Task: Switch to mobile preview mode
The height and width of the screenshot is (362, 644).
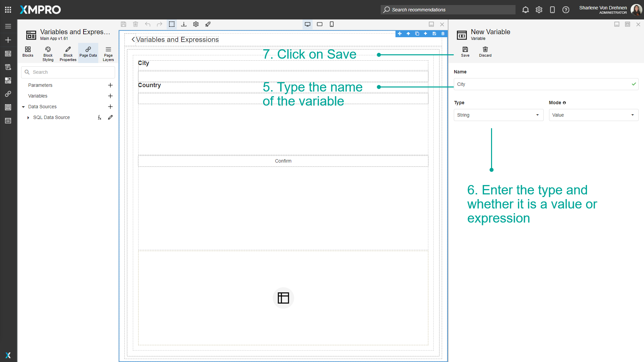Action: point(332,24)
